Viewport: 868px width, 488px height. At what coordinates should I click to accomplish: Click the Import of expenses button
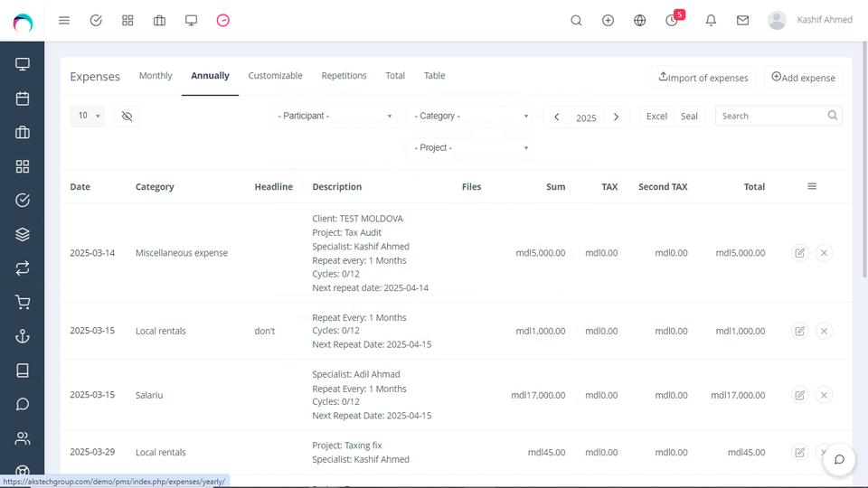pyautogui.click(x=703, y=78)
